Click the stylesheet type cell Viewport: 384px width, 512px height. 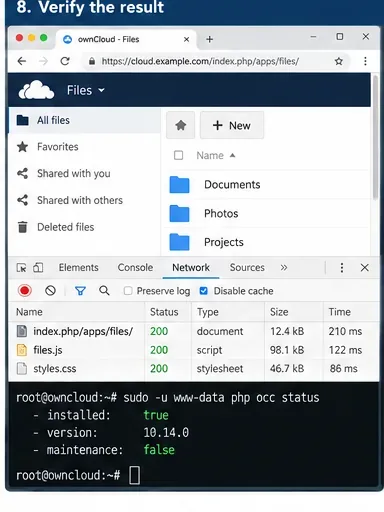(x=220, y=369)
